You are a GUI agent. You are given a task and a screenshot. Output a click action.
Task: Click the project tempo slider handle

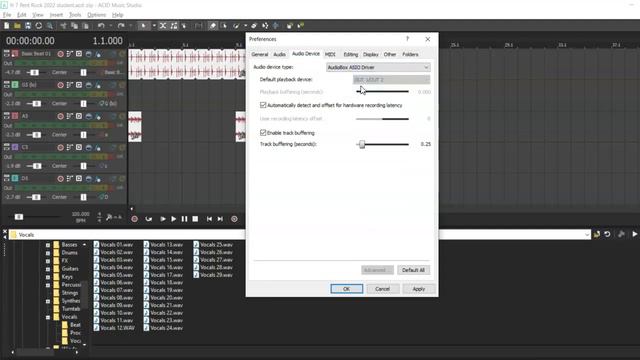point(19,217)
